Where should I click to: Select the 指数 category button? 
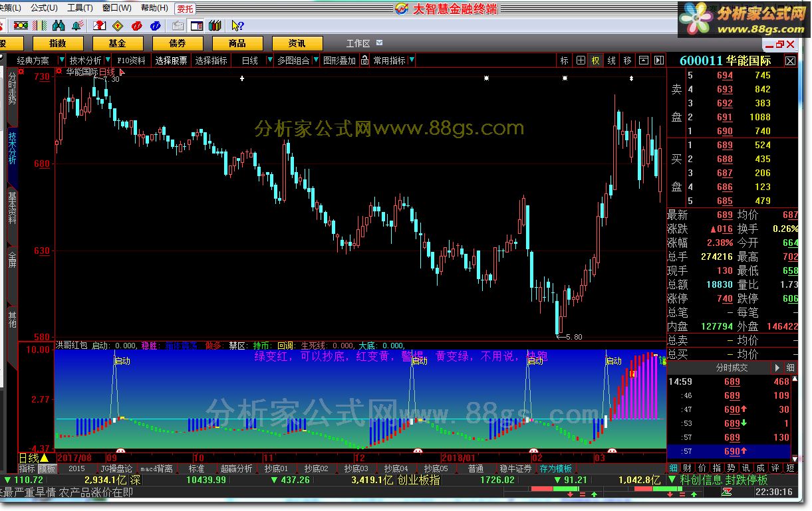coord(58,43)
